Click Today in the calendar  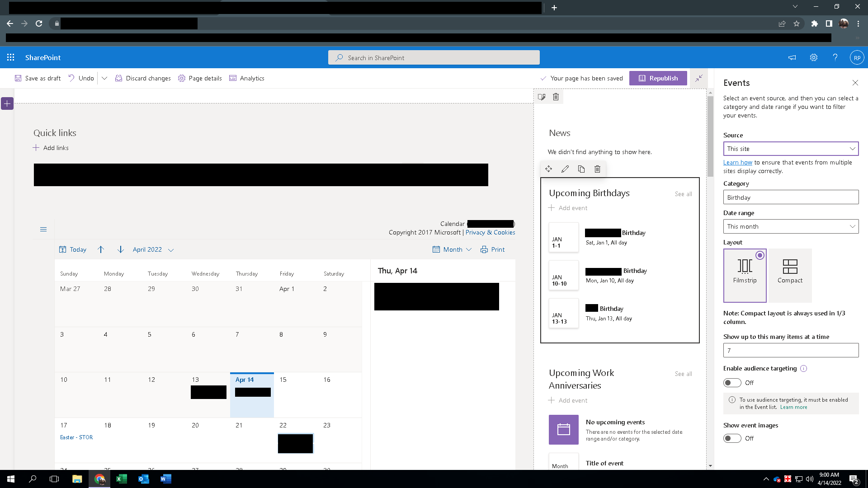pyautogui.click(x=73, y=249)
